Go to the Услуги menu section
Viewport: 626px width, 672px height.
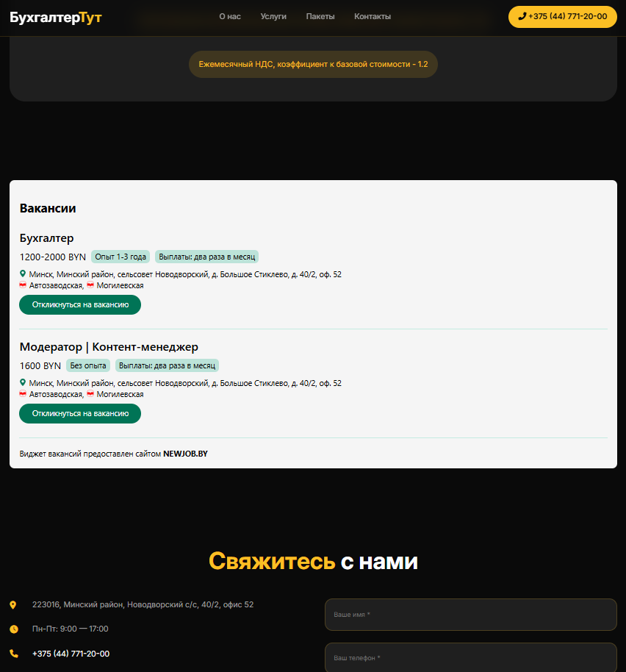tap(273, 16)
